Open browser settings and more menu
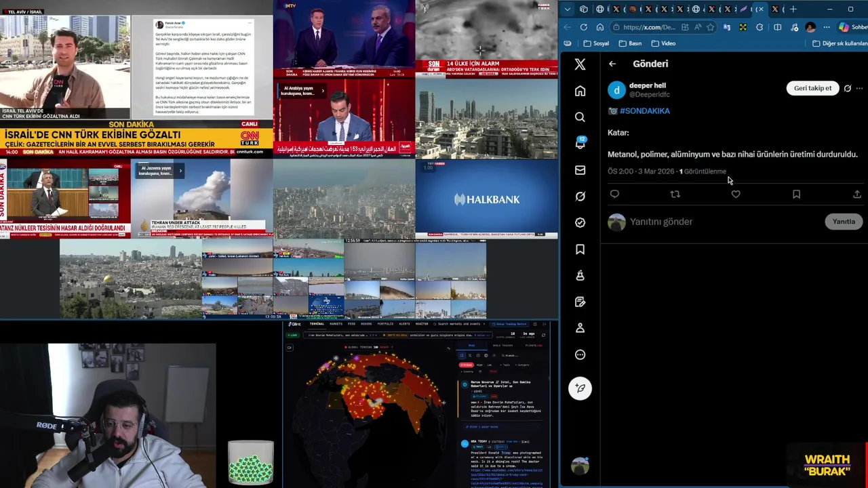The width and height of the screenshot is (868, 488). point(827,27)
